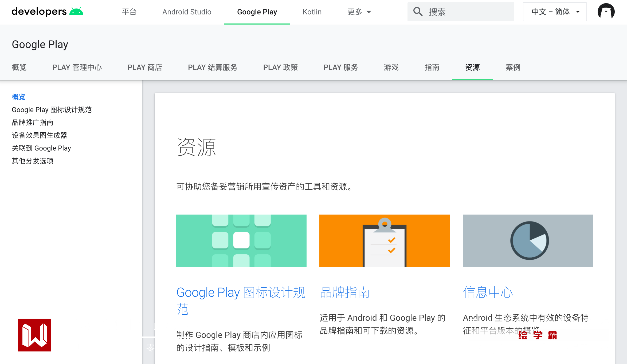The width and height of the screenshot is (627, 364).
Task: Open 其他分发选项 in the sidebar
Action: click(x=33, y=161)
